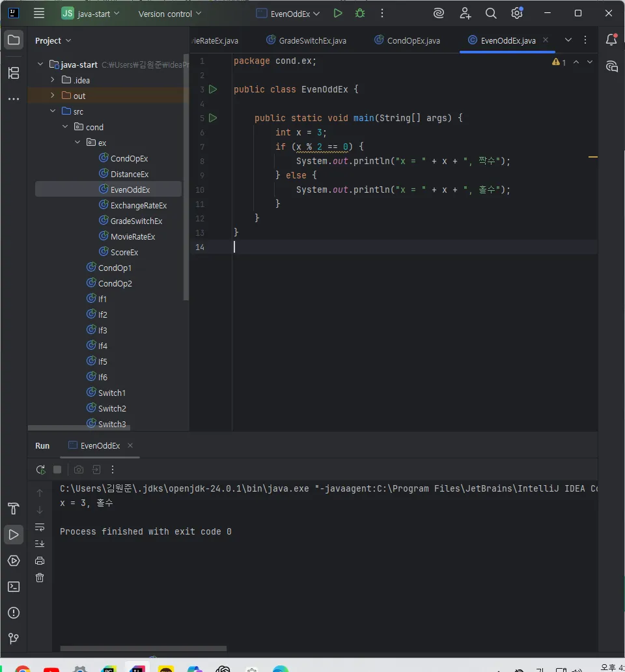The image size is (625, 672).
Task: Select ScoreEx class in project tree
Action: (x=118, y=252)
